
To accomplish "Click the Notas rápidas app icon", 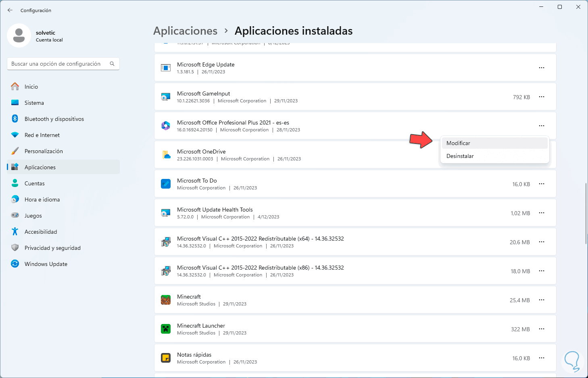I will 166,358.
